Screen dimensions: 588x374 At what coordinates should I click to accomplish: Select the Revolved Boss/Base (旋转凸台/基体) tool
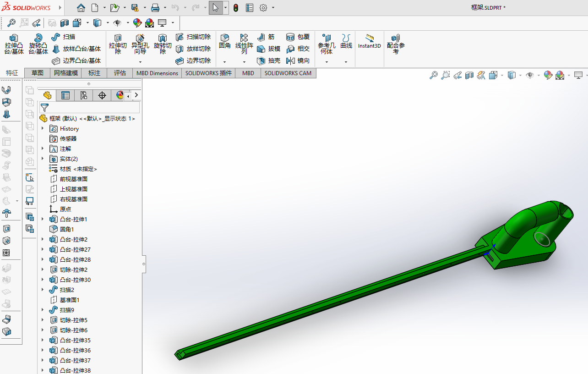pos(38,44)
